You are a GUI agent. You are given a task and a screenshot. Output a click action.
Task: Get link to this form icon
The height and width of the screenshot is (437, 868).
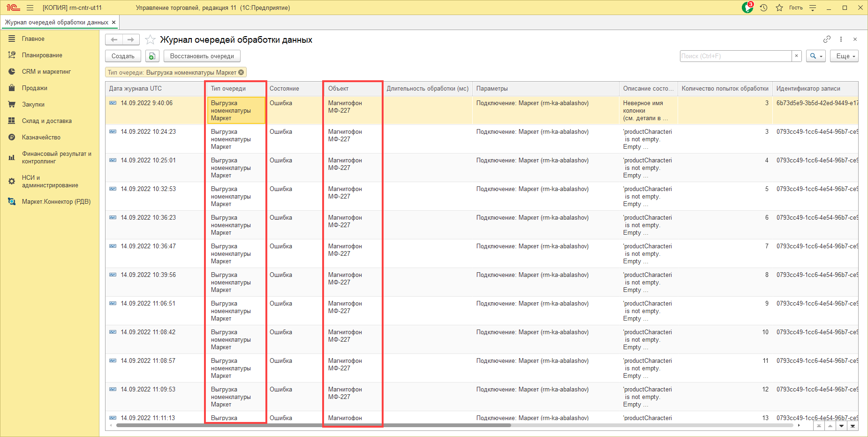(x=827, y=39)
